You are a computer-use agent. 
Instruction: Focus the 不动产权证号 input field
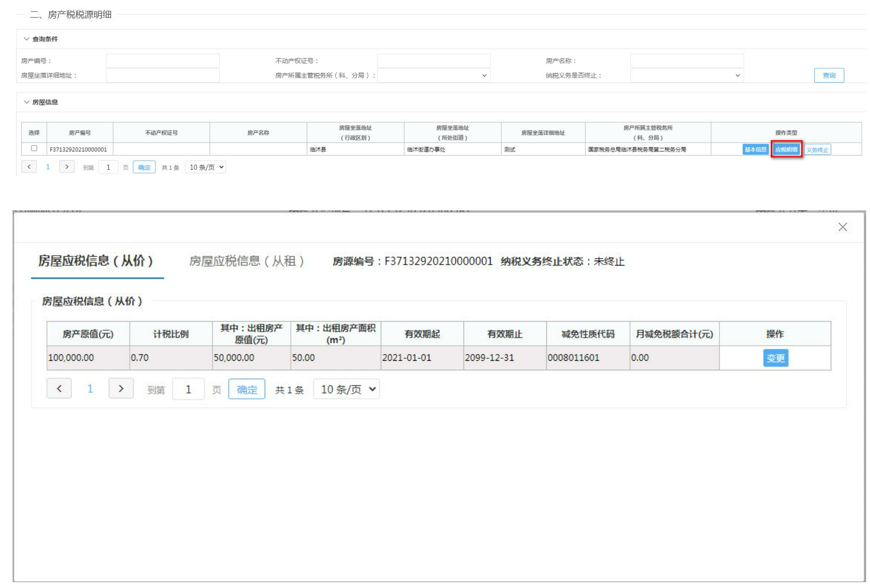(x=434, y=61)
